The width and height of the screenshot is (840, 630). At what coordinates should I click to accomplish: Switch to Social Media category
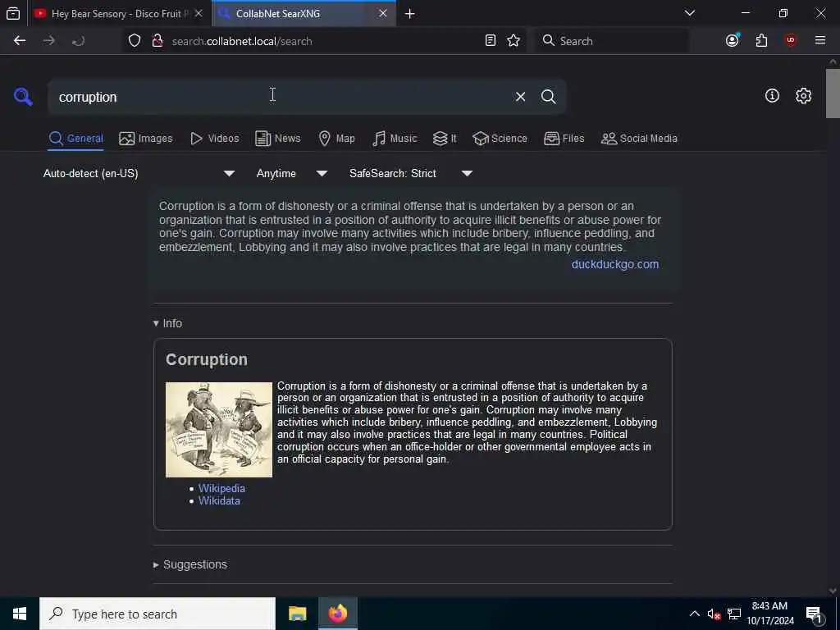(639, 138)
